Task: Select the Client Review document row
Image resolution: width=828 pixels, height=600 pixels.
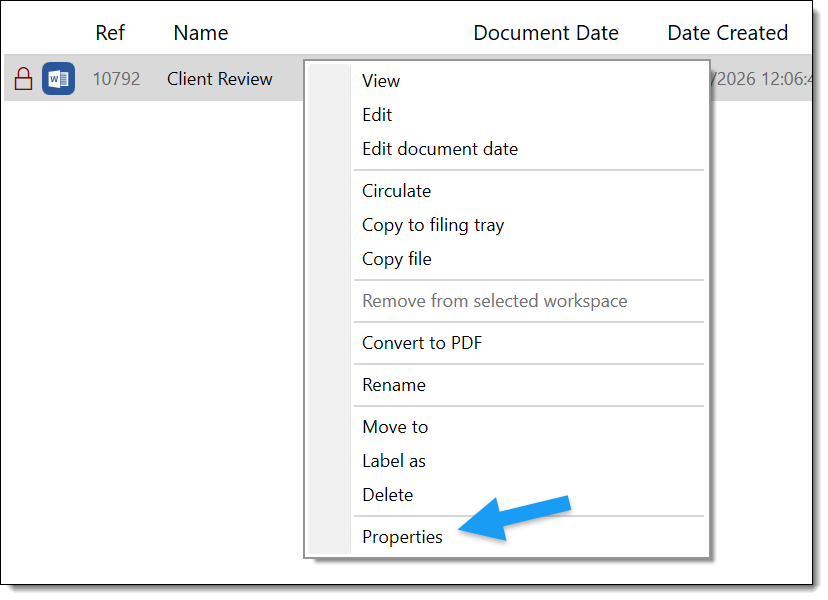Action: (x=220, y=78)
